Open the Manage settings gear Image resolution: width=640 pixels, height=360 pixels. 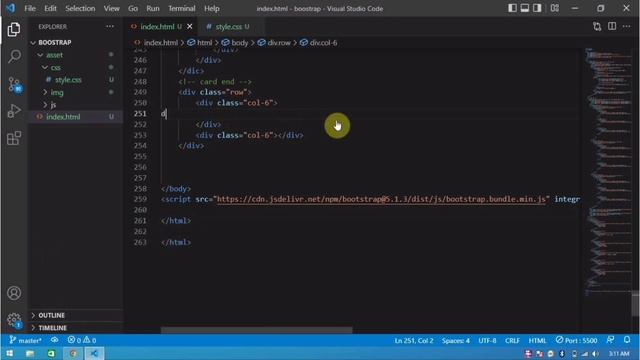click(x=14, y=320)
